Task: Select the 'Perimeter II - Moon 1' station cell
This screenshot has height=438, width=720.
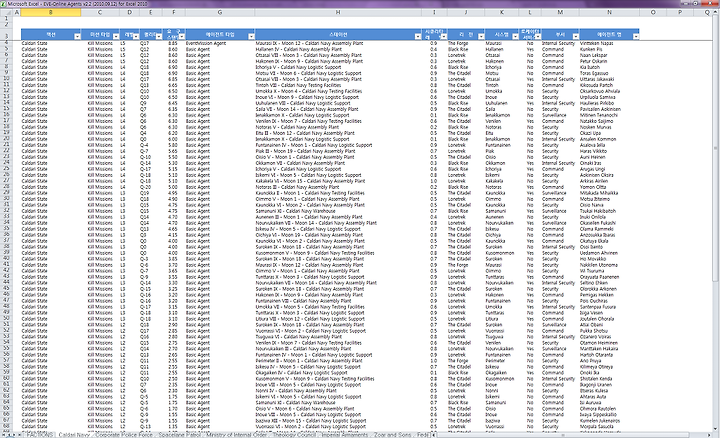Action: (x=338, y=361)
